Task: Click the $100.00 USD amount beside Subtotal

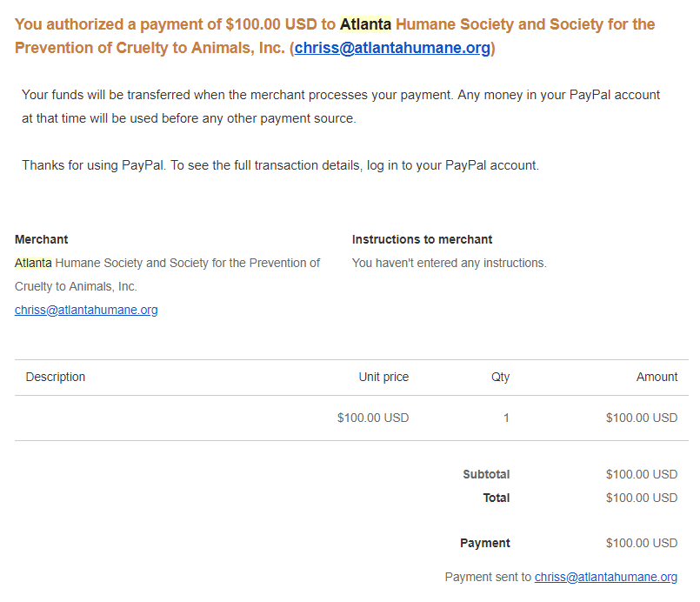Action: click(642, 474)
